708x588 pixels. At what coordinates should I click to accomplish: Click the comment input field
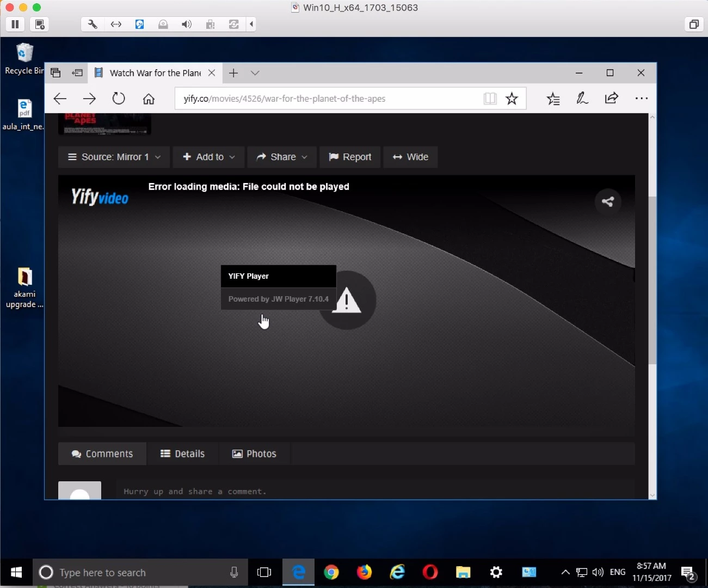coord(375,491)
